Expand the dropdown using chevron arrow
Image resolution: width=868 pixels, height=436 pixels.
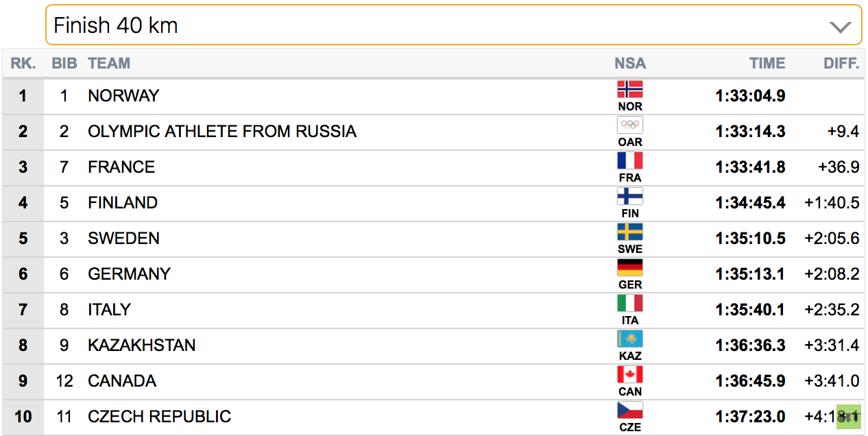(840, 27)
